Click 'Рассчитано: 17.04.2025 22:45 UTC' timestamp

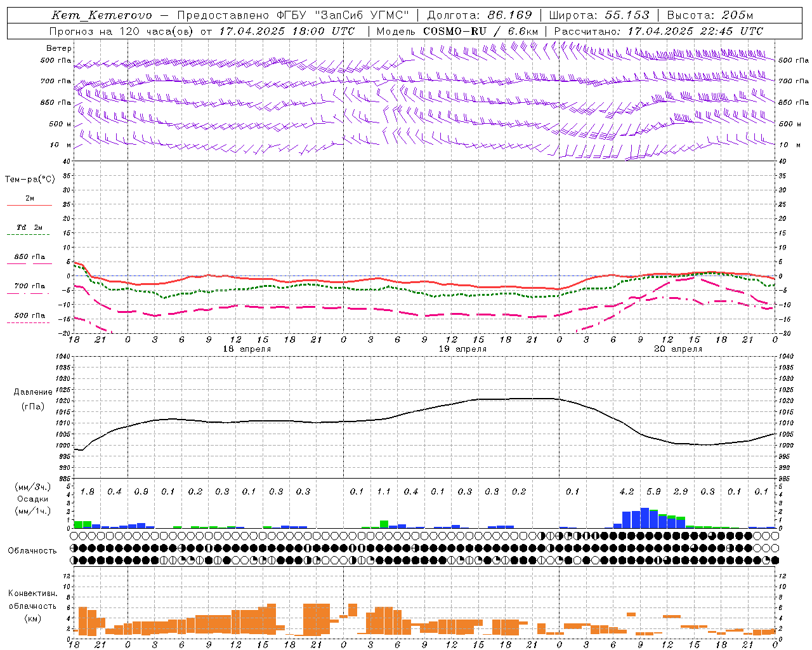click(x=658, y=31)
